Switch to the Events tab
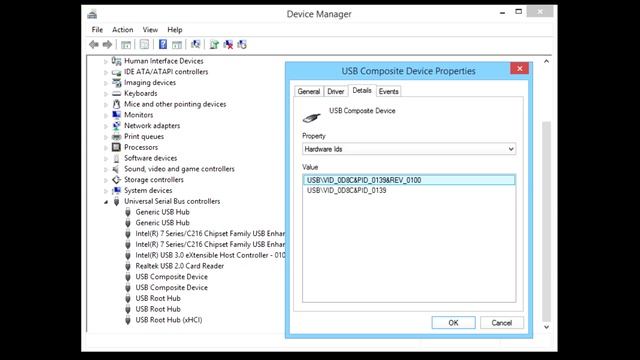 [x=388, y=91]
